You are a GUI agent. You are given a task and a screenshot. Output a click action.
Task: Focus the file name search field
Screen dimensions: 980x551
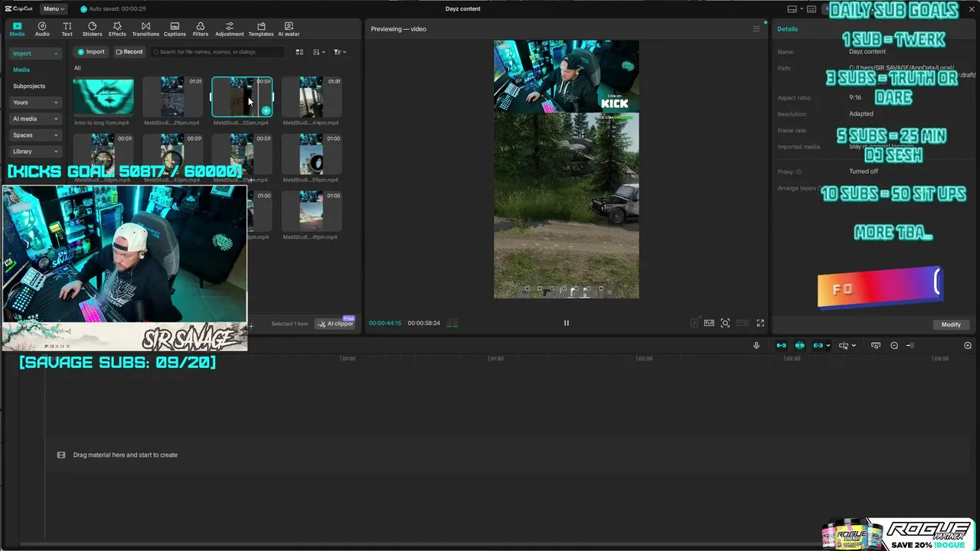coord(217,52)
